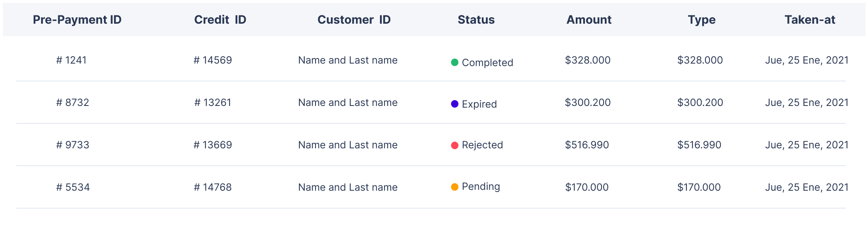Image resolution: width=868 pixels, height=231 pixels.
Task: Open credit # 14569
Action: pos(213,60)
